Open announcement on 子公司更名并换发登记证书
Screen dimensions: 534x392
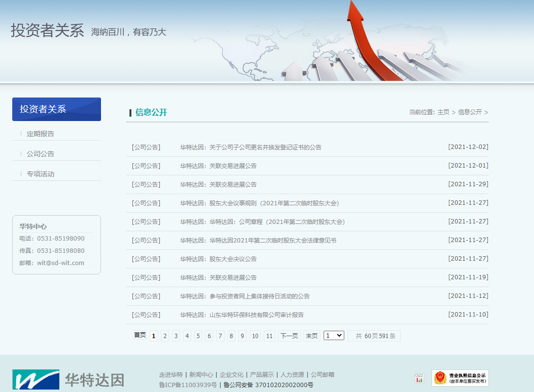click(251, 147)
